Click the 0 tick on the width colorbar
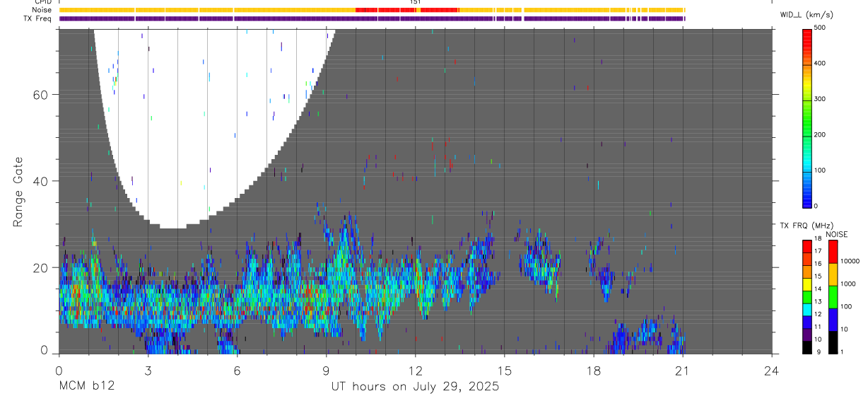 pos(816,206)
